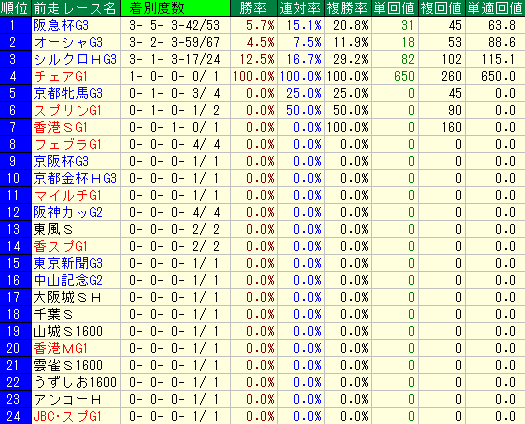Click the 前走レース名 column header
Screen dimensions: 525x424
click(76, 8)
